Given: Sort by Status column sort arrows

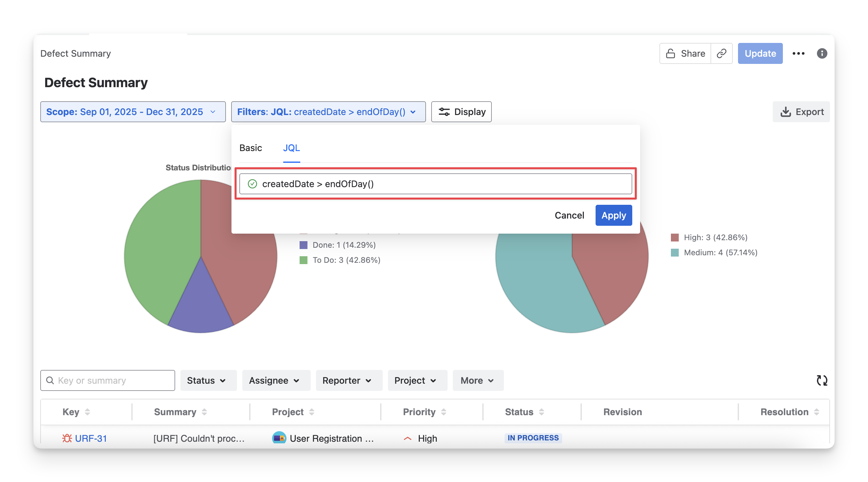Looking at the screenshot, I should (x=541, y=412).
